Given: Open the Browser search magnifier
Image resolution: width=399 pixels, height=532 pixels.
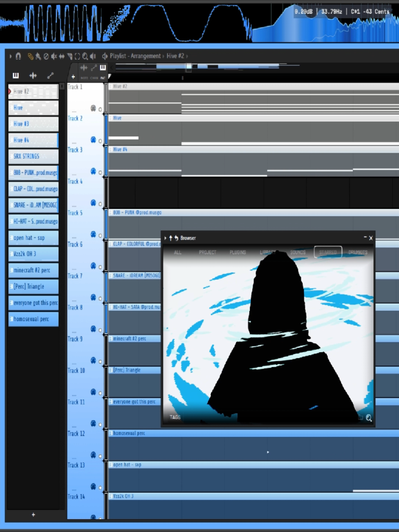Looking at the screenshot, I should point(369,418).
